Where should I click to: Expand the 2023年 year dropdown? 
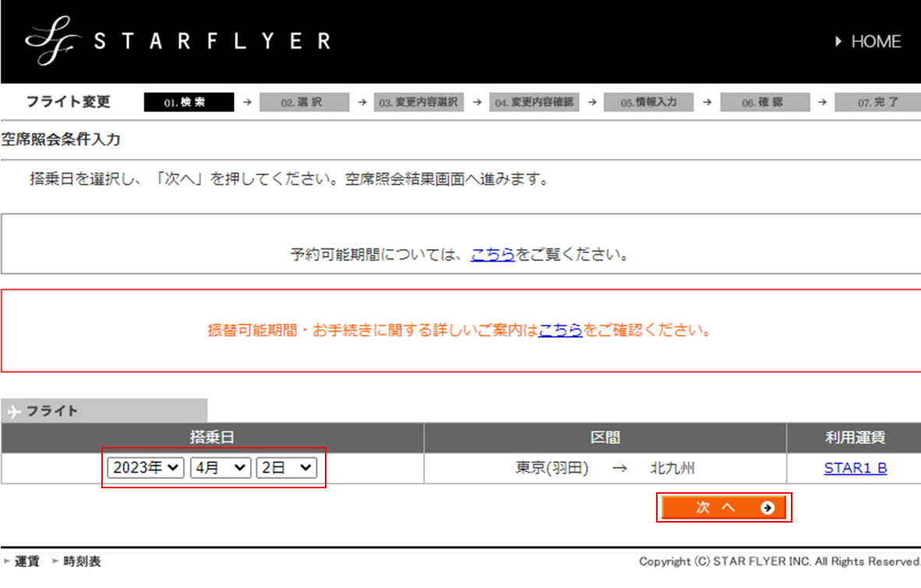(146, 467)
